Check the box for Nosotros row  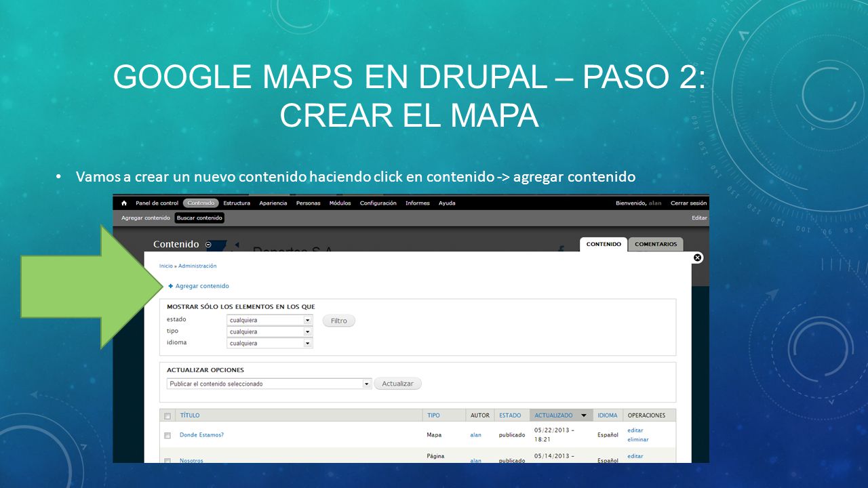coord(167,461)
